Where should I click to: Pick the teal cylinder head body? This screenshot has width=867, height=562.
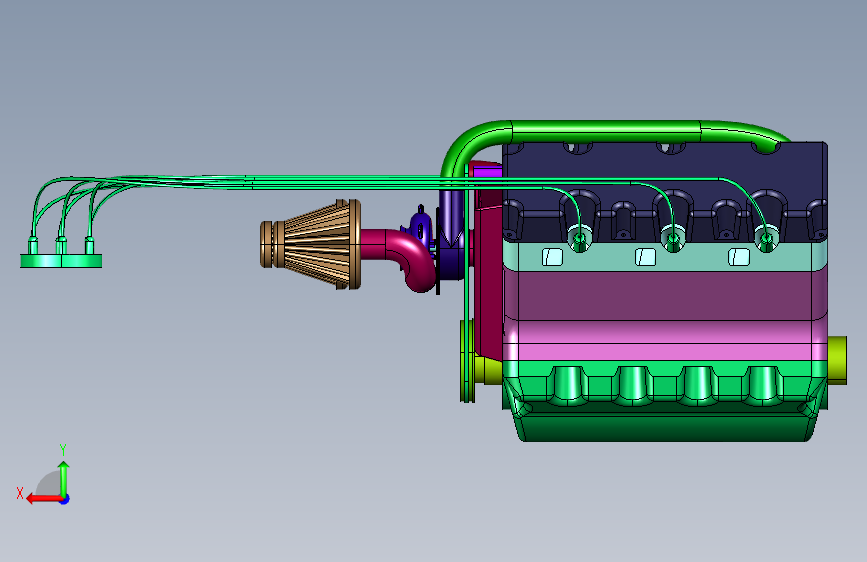tap(665, 256)
